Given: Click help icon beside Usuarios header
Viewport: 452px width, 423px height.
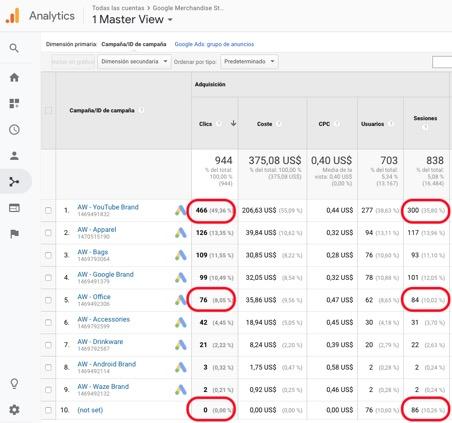Looking at the screenshot, I should pos(391,124).
